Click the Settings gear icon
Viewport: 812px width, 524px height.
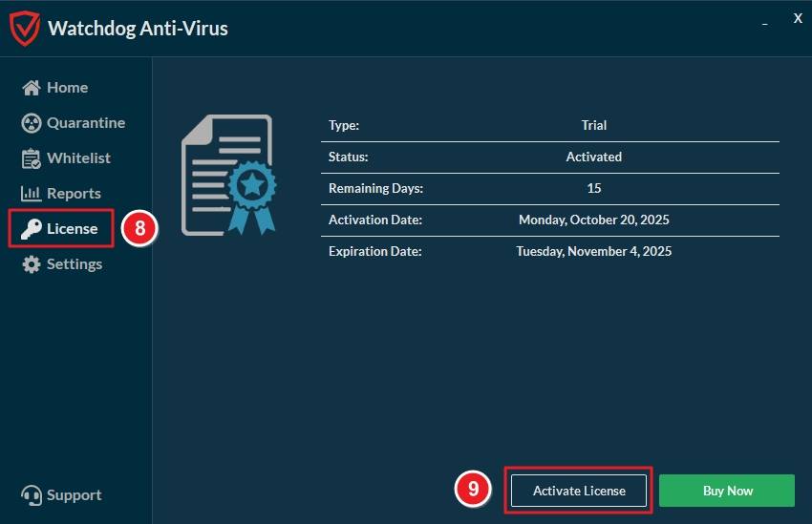coord(32,264)
